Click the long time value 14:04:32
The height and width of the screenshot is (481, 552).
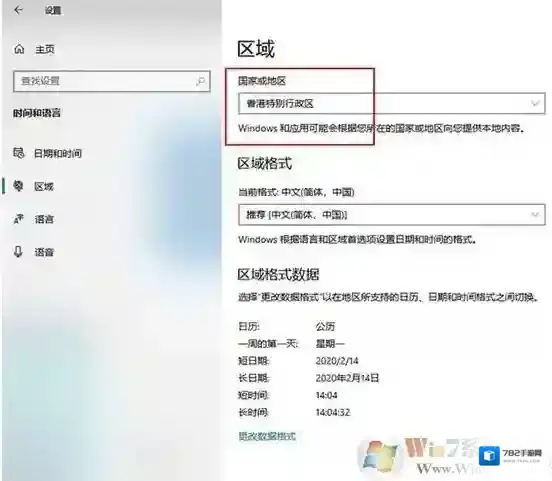click(x=333, y=412)
